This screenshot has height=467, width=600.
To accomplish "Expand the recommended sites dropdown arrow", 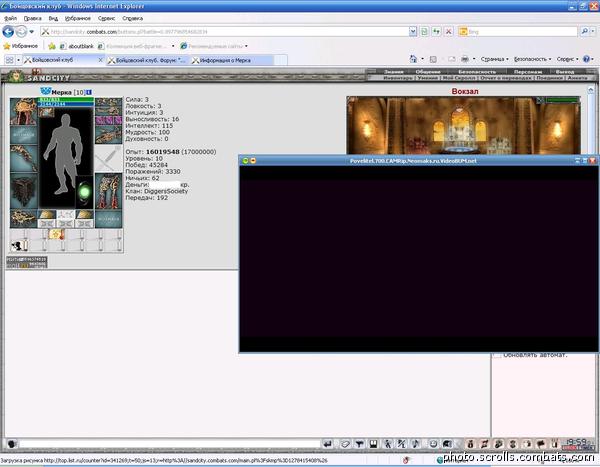I will (246, 46).
